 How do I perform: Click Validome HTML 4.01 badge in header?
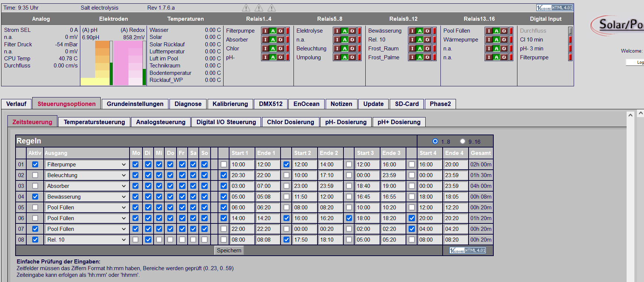554,8
